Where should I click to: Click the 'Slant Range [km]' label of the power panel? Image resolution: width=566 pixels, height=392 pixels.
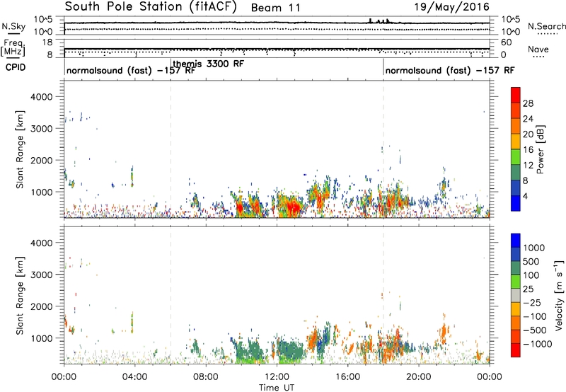pyautogui.click(x=20, y=149)
